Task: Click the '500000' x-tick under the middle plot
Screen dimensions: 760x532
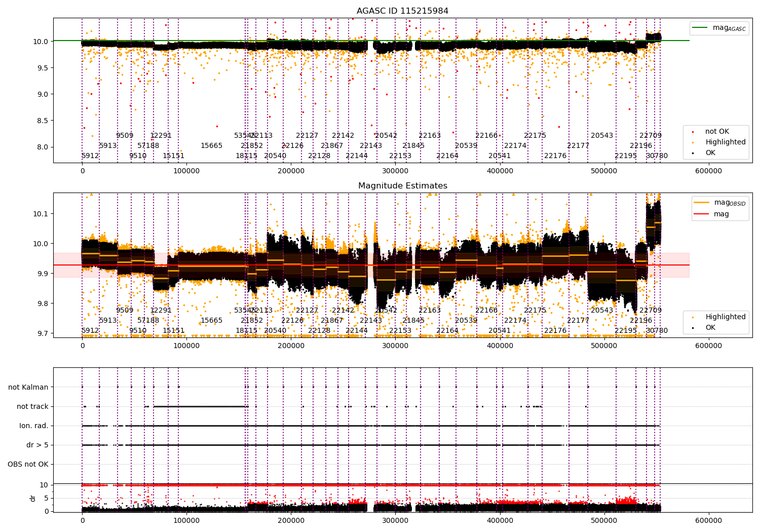Action: (x=604, y=346)
